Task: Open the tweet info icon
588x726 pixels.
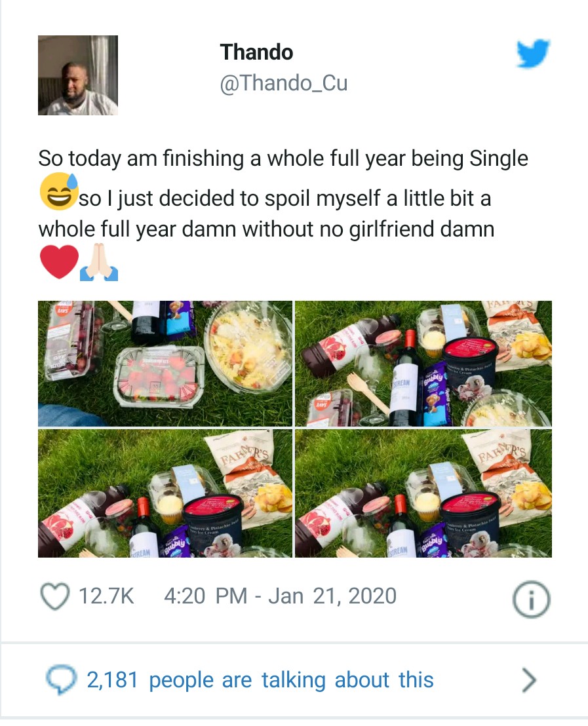Action: (530, 599)
